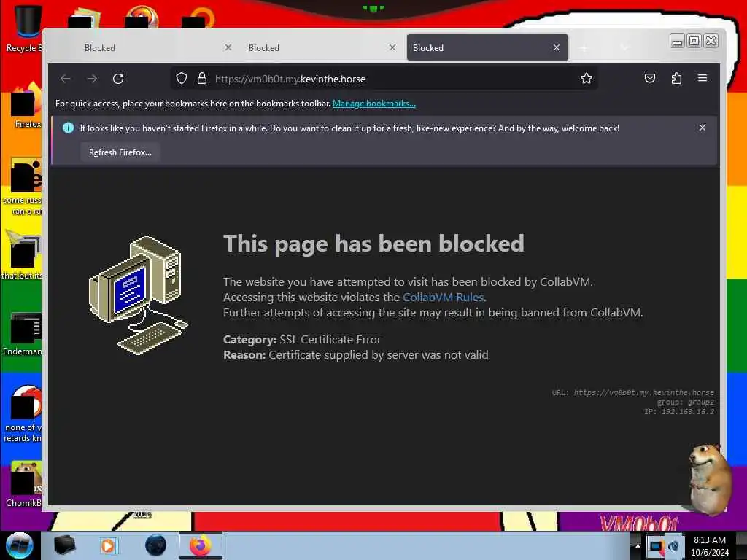Click the URL address bar
Screen dimensions: 747x560
click(x=384, y=79)
